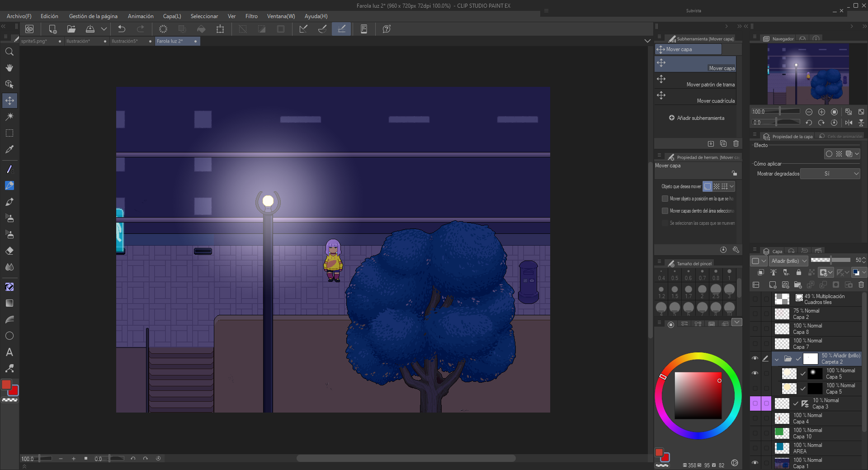The width and height of the screenshot is (868, 470).
Task: Collapse the Carpeta 2 layer folder
Action: click(x=777, y=359)
